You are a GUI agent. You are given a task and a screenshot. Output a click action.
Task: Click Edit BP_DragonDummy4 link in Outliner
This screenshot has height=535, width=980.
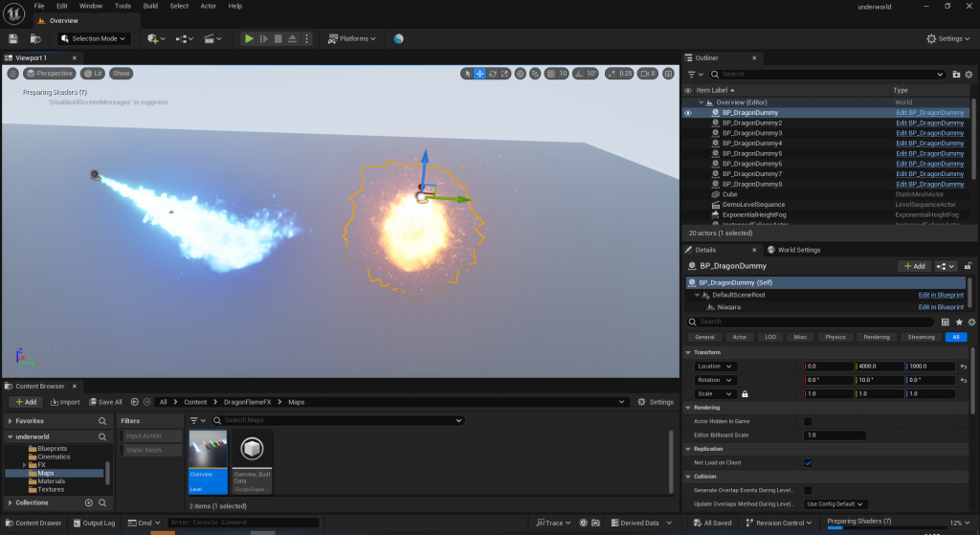929,144
